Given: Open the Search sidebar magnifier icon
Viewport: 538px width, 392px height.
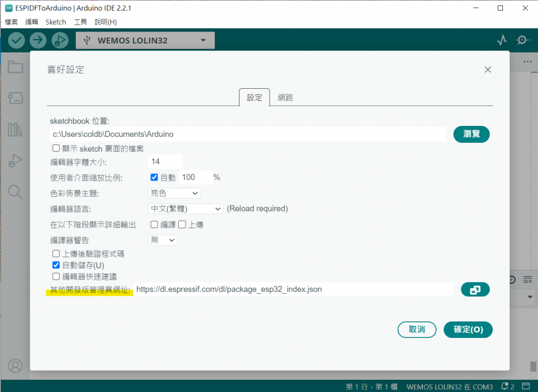Looking at the screenshot, I should point(15,192).
